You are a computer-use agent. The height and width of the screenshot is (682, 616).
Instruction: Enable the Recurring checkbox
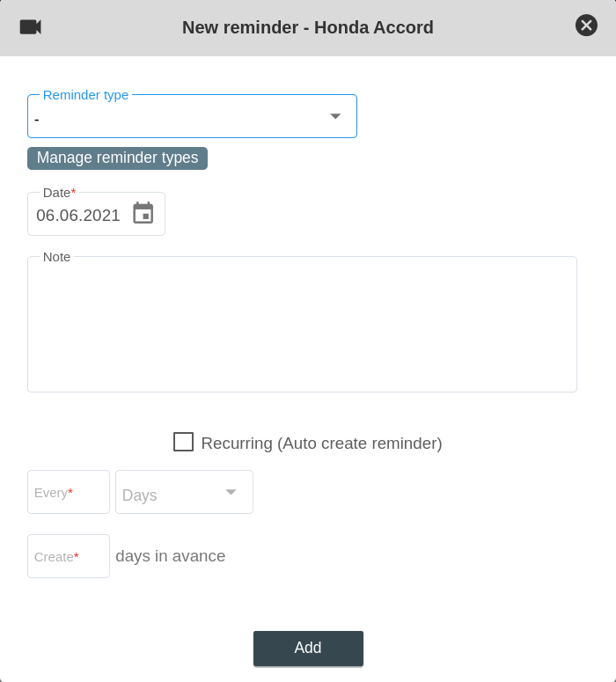183,442
